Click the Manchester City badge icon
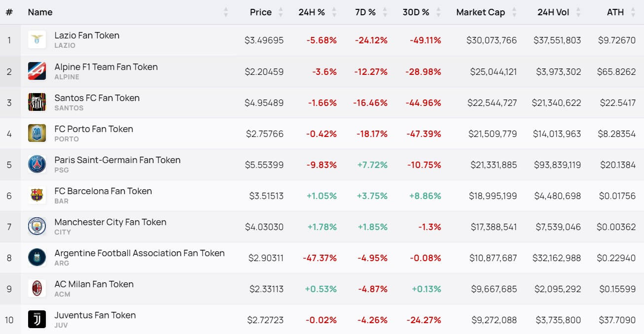The width and height of the screenshot is (644, 334). coord(37,226)
